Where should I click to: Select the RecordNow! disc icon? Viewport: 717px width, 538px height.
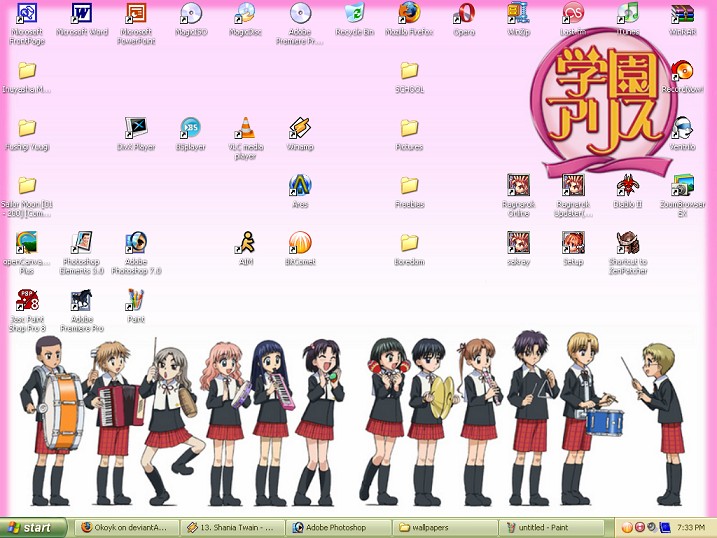[x=683, y=71]
